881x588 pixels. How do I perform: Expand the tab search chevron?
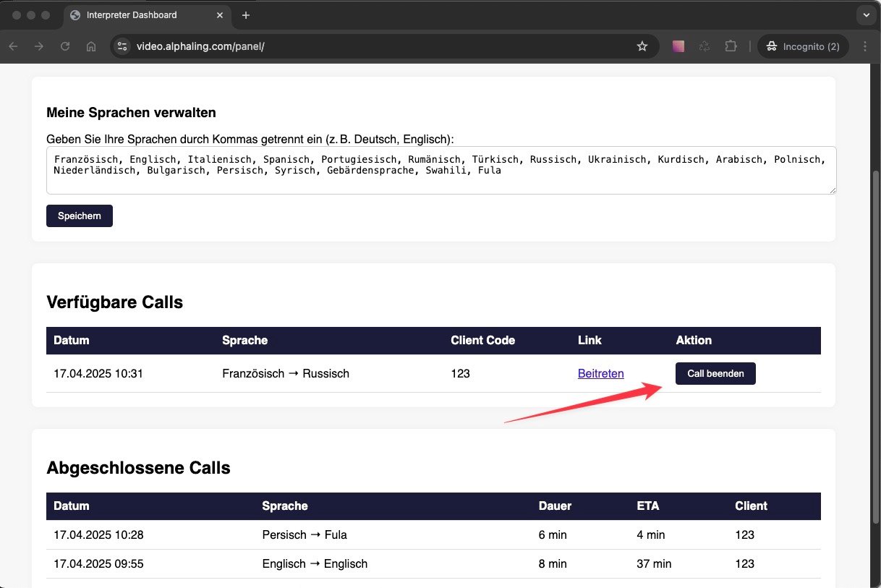click(865, 15)
